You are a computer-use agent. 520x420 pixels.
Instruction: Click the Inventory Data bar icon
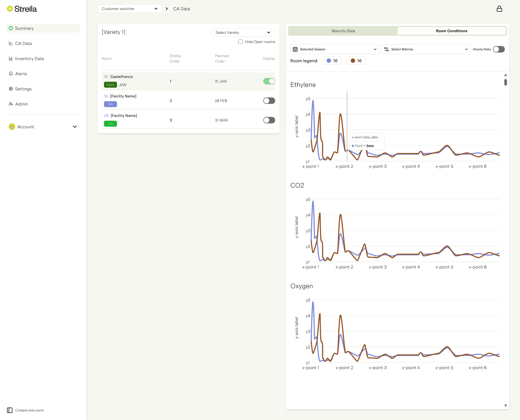click(x=11, y=58)
